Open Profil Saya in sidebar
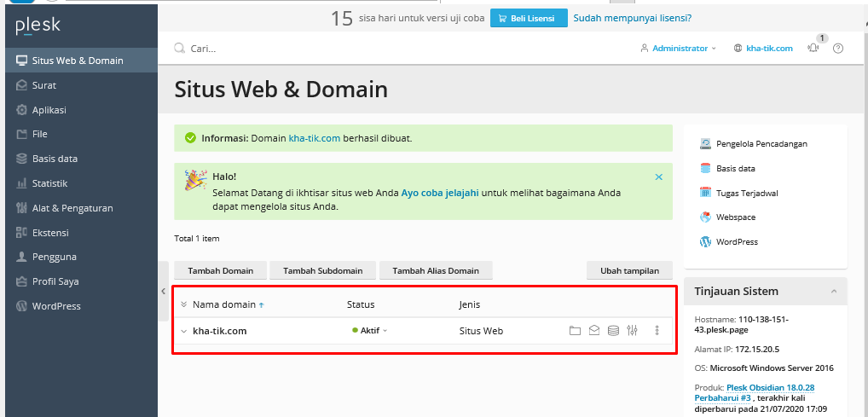 tap(81, 281)
